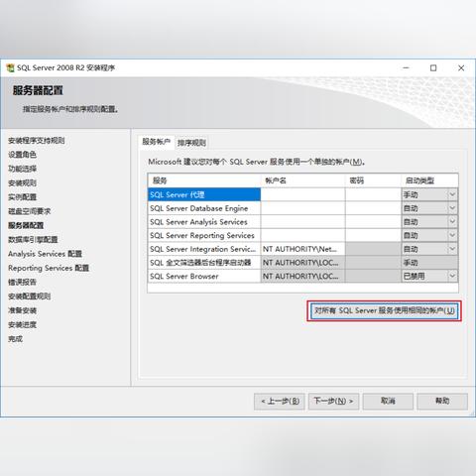Viewport: 476px width, 476px height.
Task: Click the 启动类型 column header
Action: tap(429, 180)
